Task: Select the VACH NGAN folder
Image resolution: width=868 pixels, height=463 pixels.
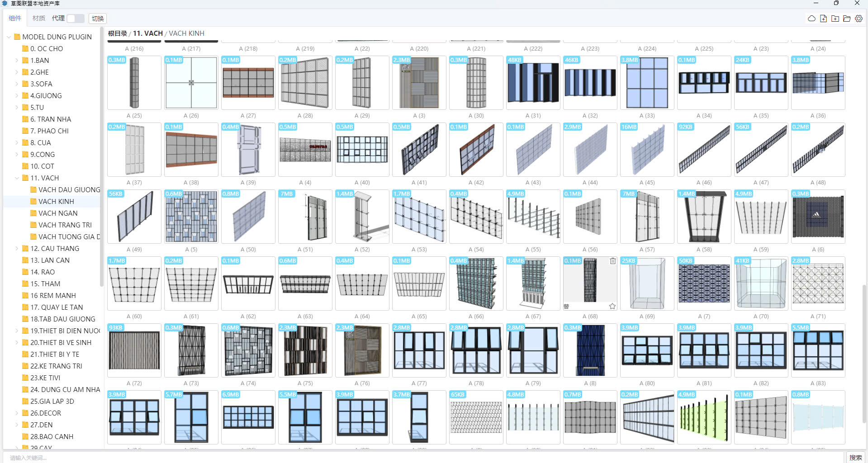Action: [x=58, y=213]
